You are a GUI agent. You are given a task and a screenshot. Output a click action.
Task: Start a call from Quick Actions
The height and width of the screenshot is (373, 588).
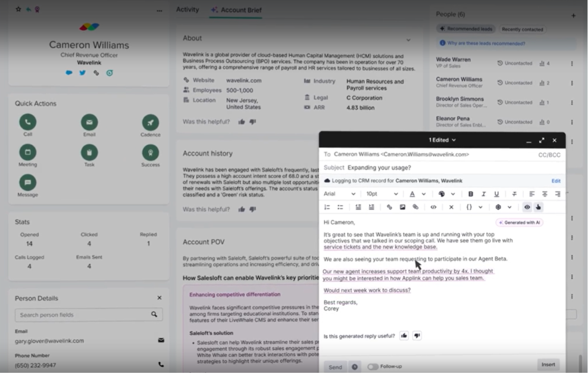(28, 122)
